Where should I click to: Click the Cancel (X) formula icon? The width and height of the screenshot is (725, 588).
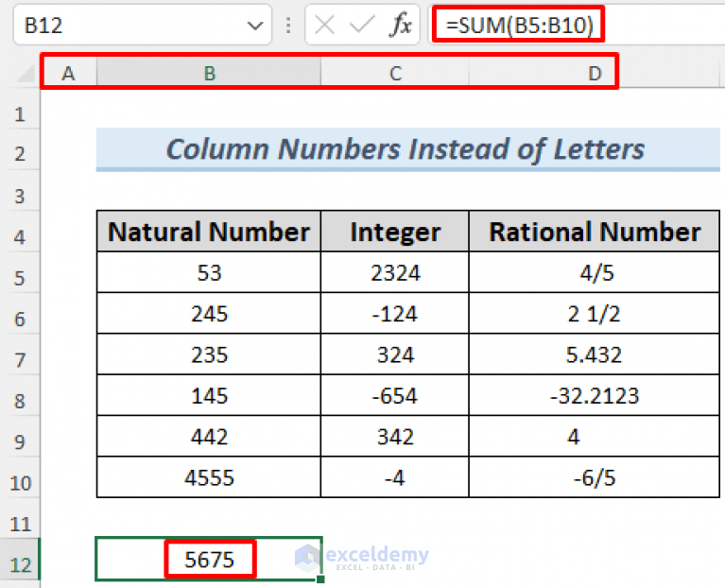pos(324,25)
